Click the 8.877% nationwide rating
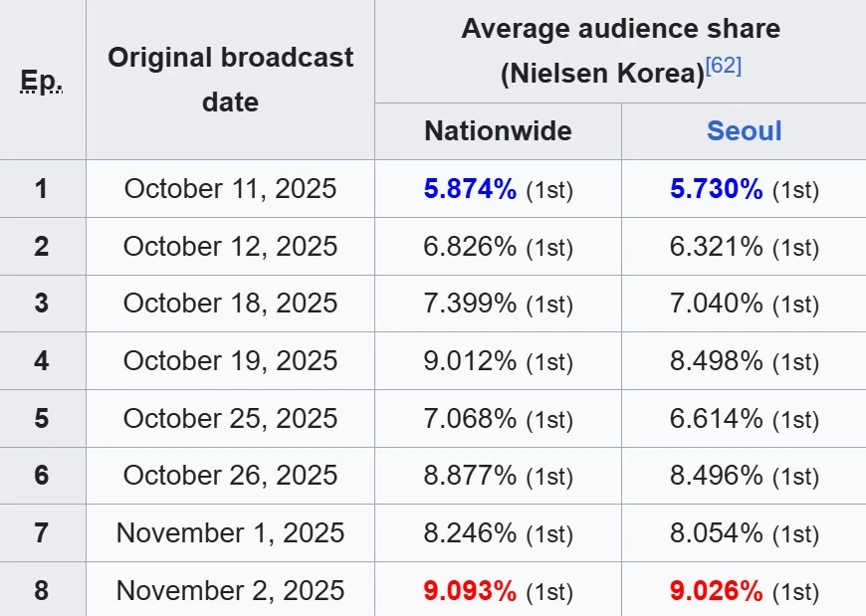This screenshot has width=866, height=616. click(x=470, y=476)
